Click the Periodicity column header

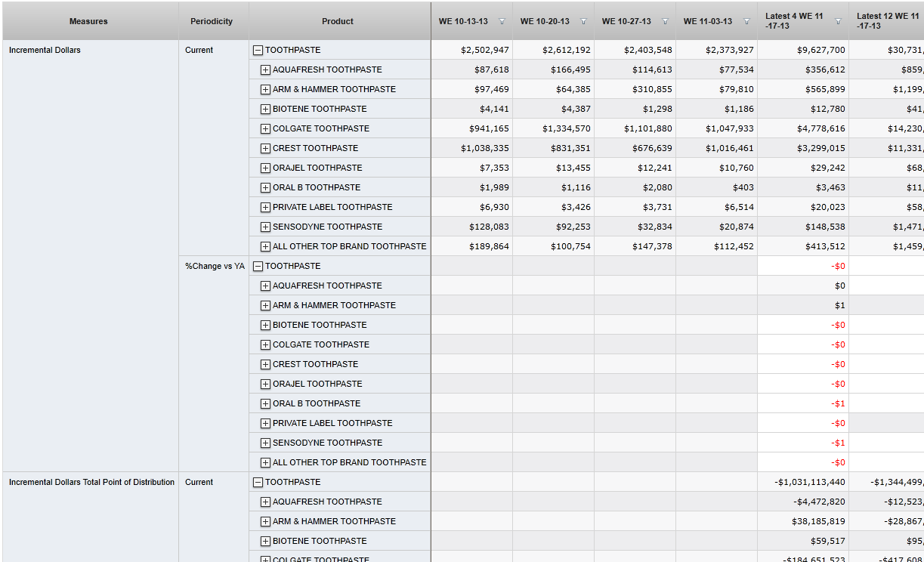[x=212, y=21]
